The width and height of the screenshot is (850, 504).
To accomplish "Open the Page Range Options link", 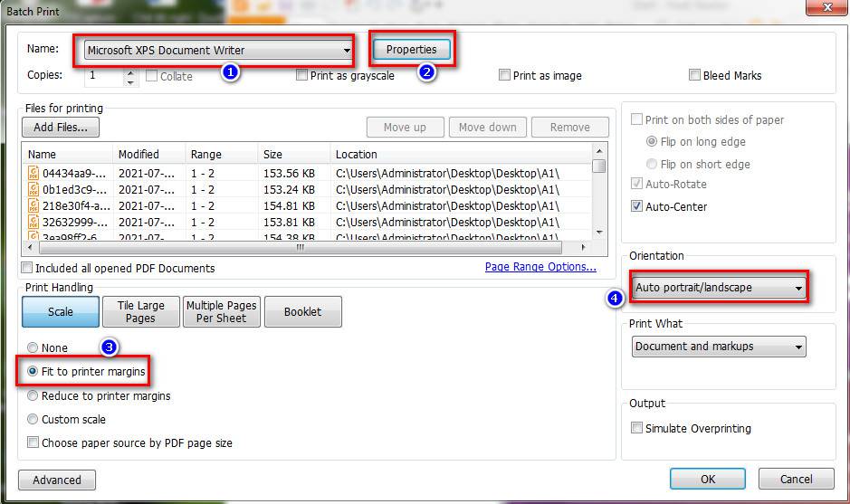I will tap(540, 267).
